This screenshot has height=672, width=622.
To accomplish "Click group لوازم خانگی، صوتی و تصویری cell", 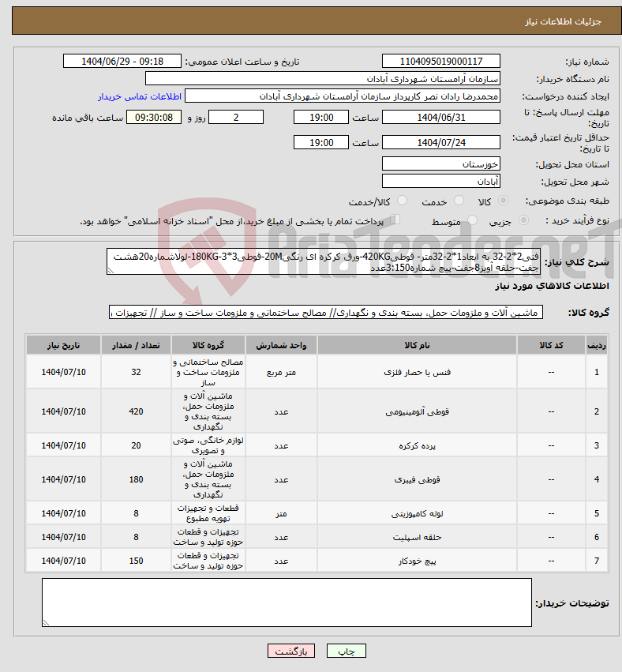I will (208, 445).
